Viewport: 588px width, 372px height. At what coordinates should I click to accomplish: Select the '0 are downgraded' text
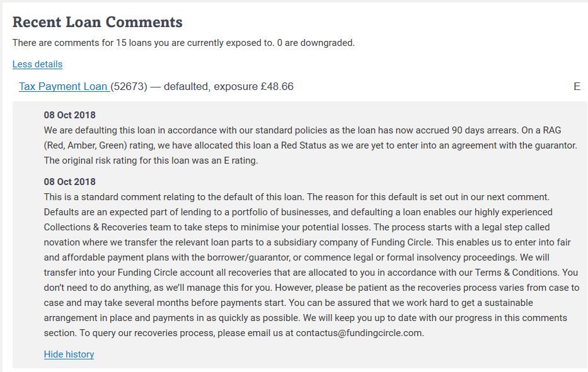coord(315,43)
